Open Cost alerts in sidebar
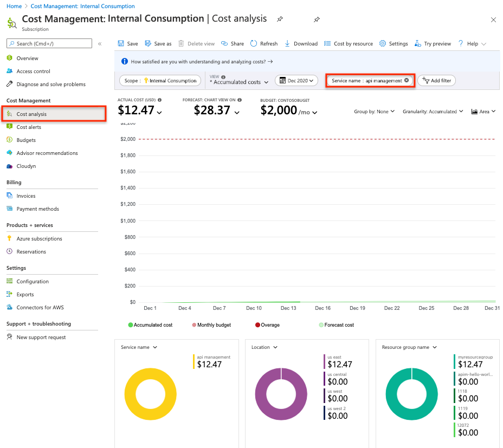The width and height of the screenshot is (503, 448). [x=29, y=127]
